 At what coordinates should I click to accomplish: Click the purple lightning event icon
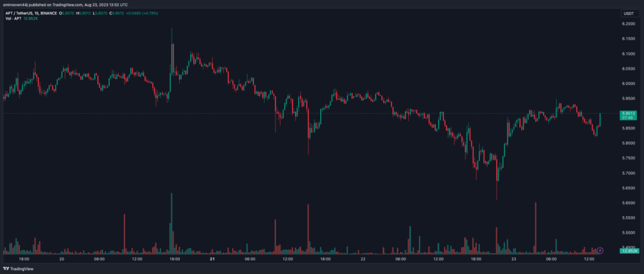point(600,251)
